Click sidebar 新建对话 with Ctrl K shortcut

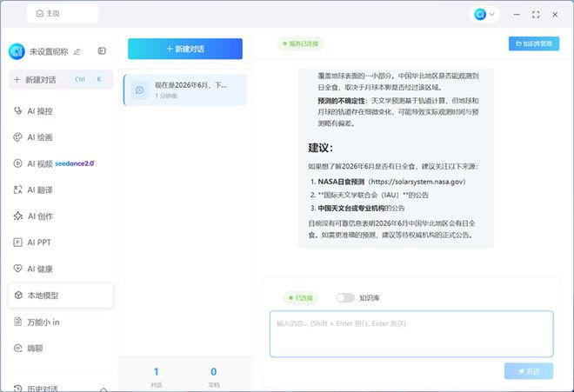point(61,79)
